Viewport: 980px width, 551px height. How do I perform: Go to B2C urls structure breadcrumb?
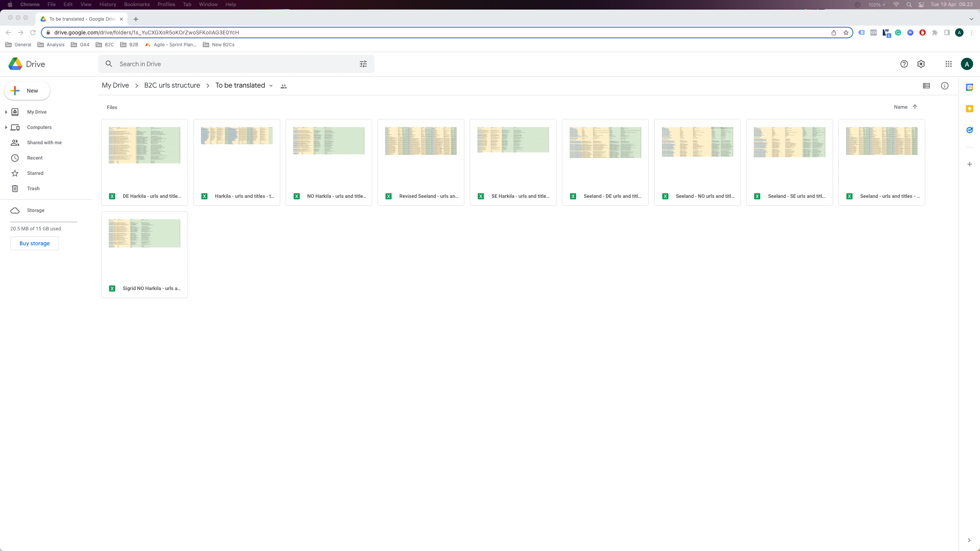(172, 85)
